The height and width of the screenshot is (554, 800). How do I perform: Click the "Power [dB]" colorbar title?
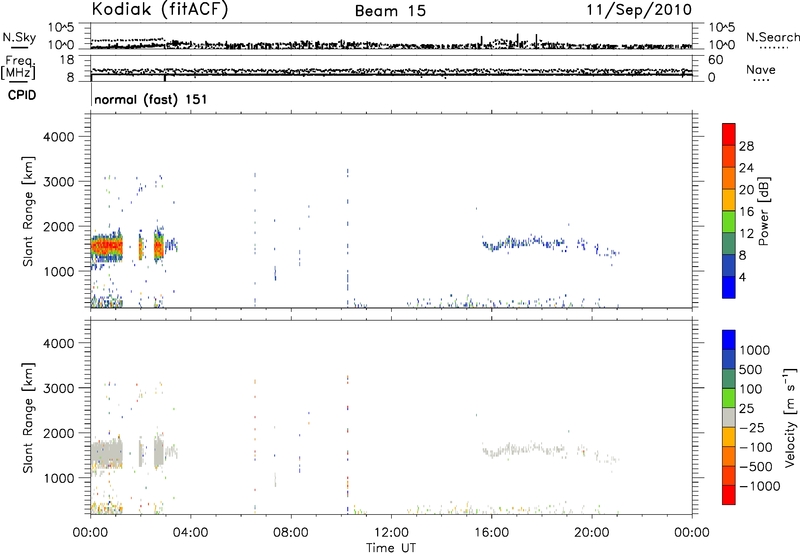[763, 211]
